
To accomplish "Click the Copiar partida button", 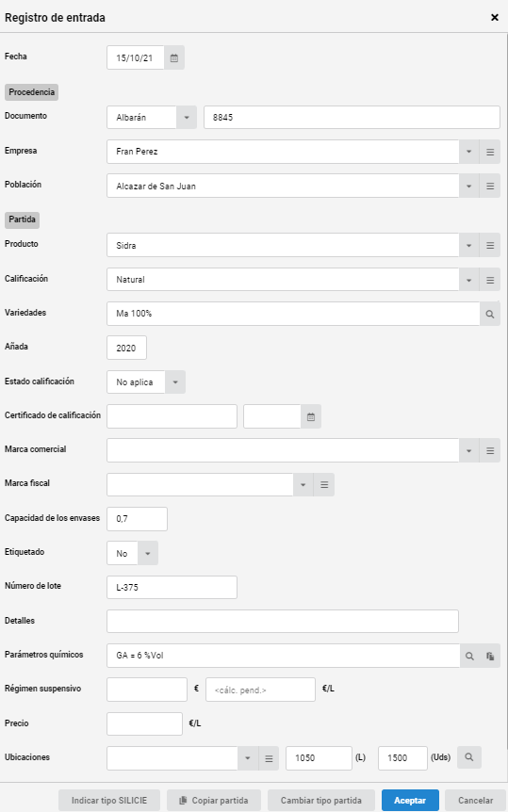I will (214, 801).
